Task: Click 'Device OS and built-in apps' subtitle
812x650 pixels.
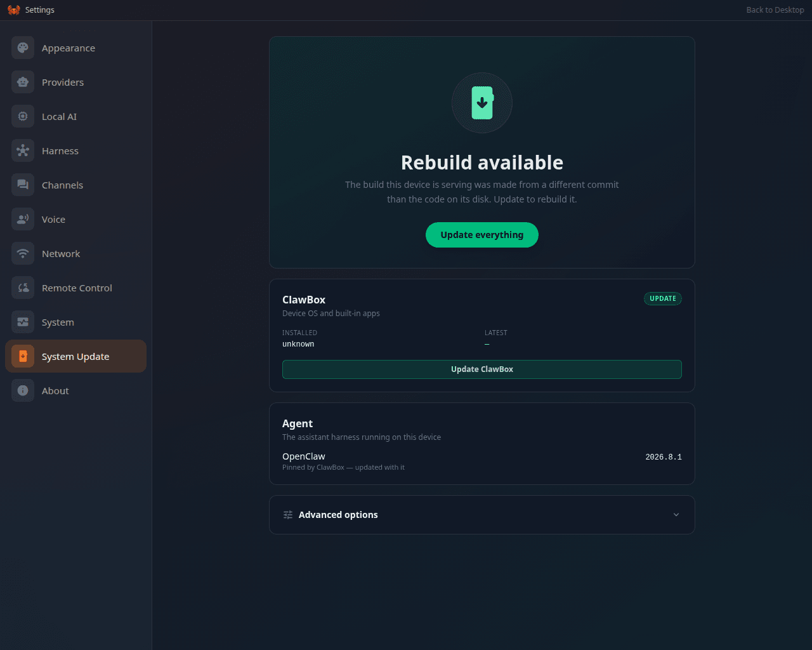Action: coord(331,314)
